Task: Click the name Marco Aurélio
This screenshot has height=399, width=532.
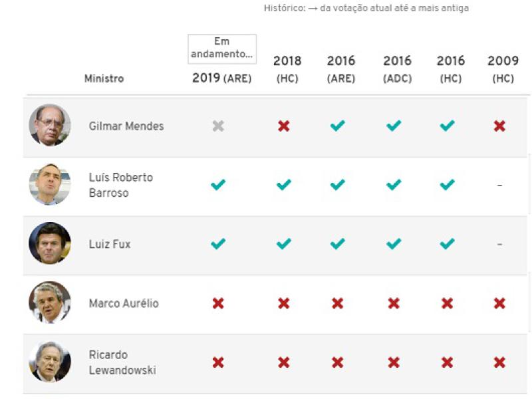Action: [x=124, y=303]
